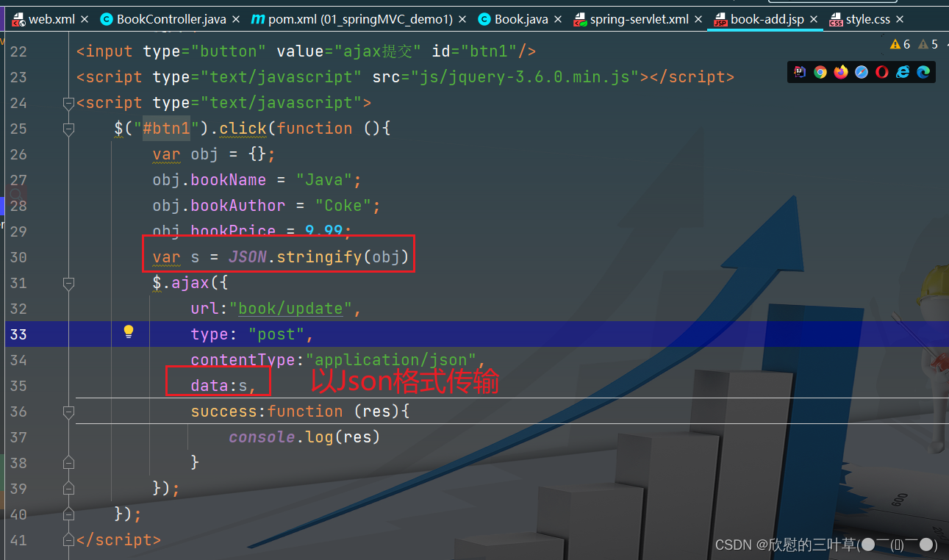Close the spring-servlet.xml tab
This screenshot has height=560, width=949.
[x=698, y=19]
